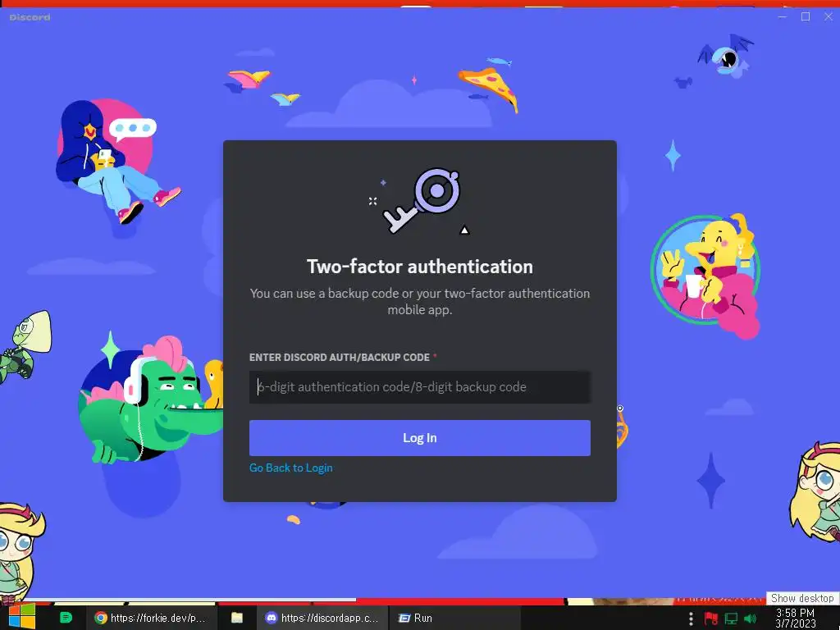Screen dimensions: 840x630
Task: Minimize the Discord window
Action: 783,16
